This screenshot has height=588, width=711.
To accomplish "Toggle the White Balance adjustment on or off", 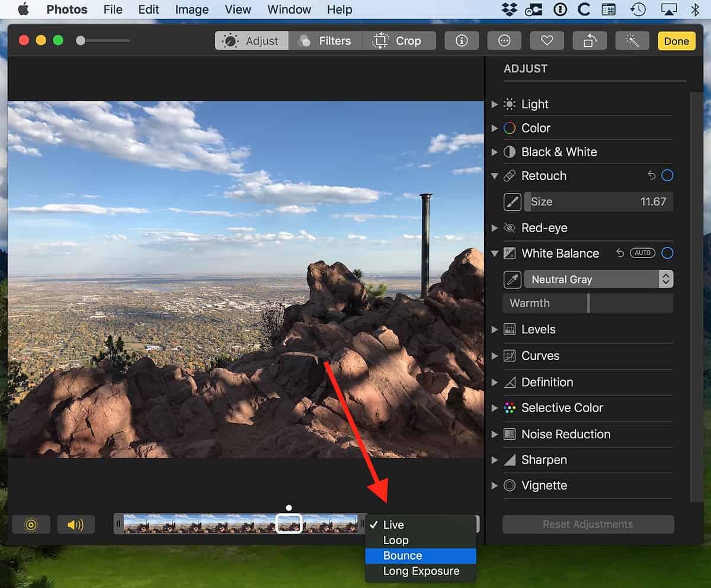I will tap(668, 253).
